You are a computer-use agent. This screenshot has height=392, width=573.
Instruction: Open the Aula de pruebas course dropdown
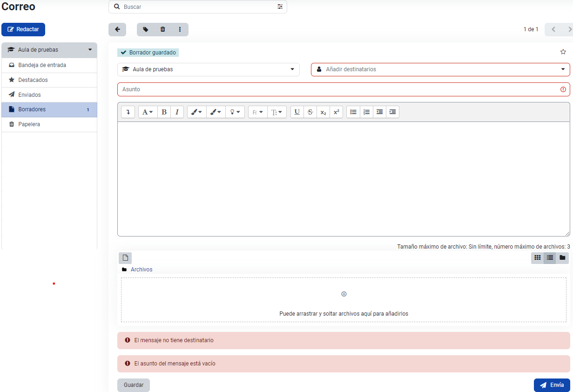[208, 69]
